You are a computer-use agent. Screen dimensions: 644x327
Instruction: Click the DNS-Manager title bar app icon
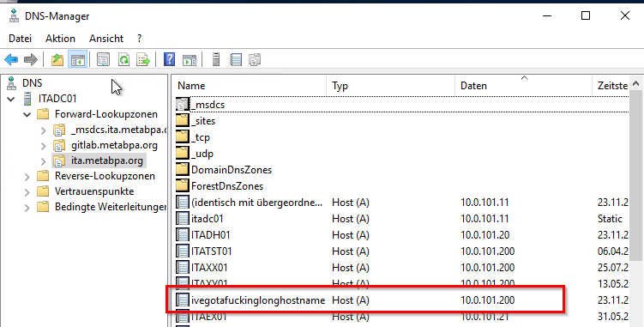[x=14, y=16]
